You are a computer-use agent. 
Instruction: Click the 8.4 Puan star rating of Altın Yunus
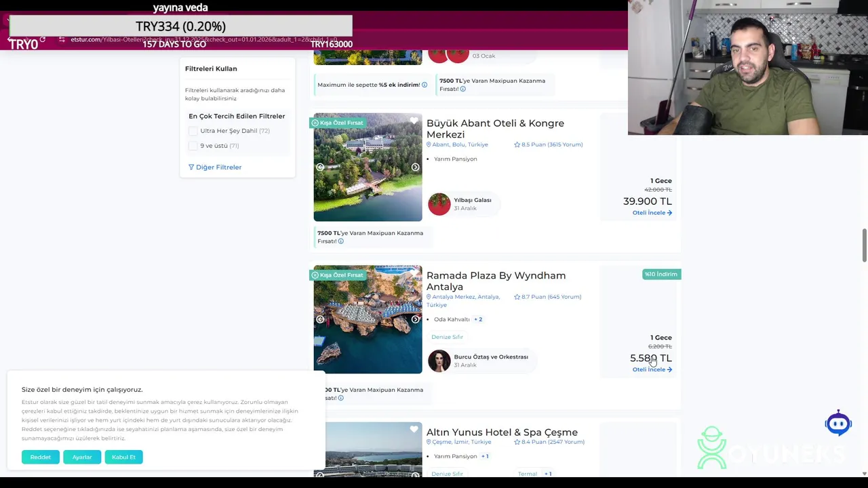point(549,442)
